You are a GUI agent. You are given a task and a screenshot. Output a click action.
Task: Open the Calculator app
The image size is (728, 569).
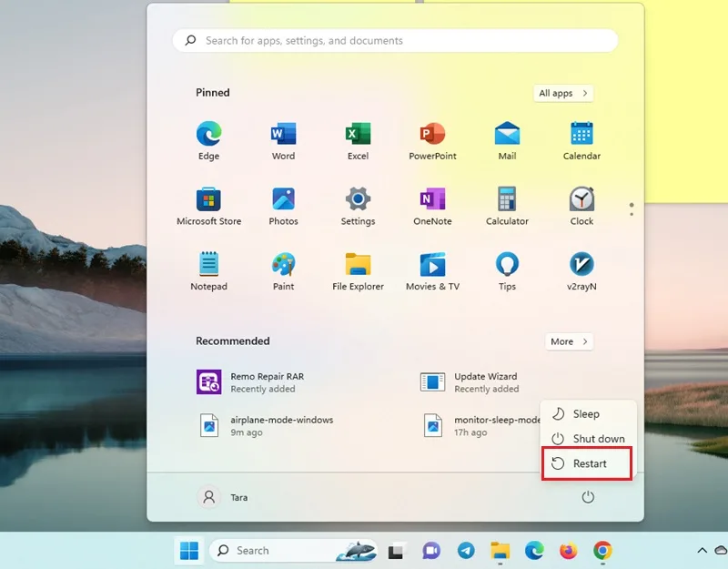point(507,207)
